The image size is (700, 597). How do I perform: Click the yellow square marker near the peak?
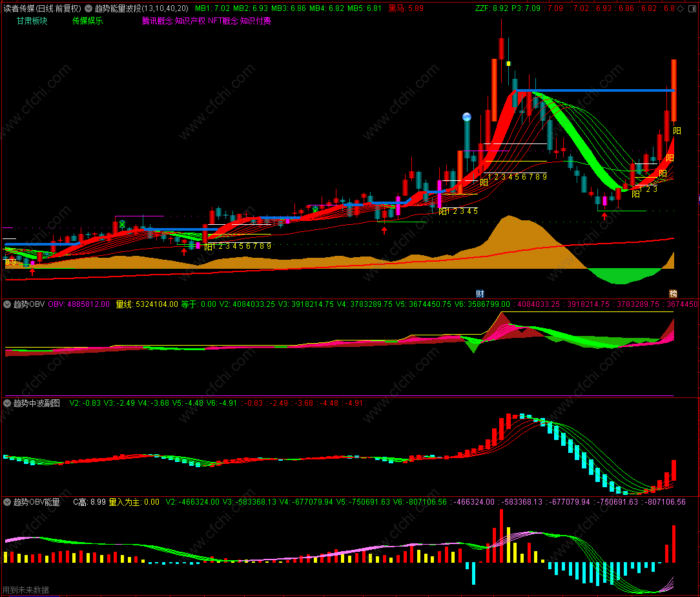[508, 64]
